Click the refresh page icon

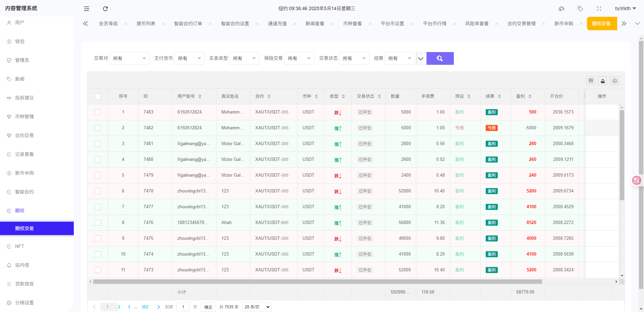pos(105,9)
